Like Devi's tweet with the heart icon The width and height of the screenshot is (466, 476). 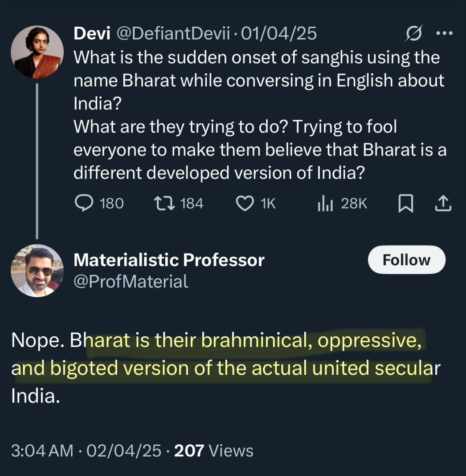(x=244, y=204)
